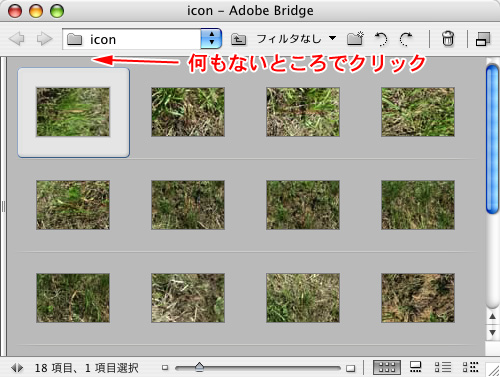500x377 pixels.
Task: Minimize the Adobe Bridge window
Action: coord(36,11)
